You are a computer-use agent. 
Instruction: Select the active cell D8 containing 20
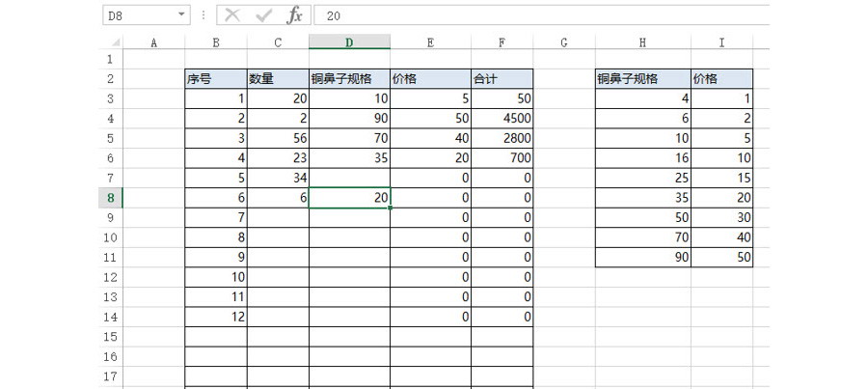349,198
